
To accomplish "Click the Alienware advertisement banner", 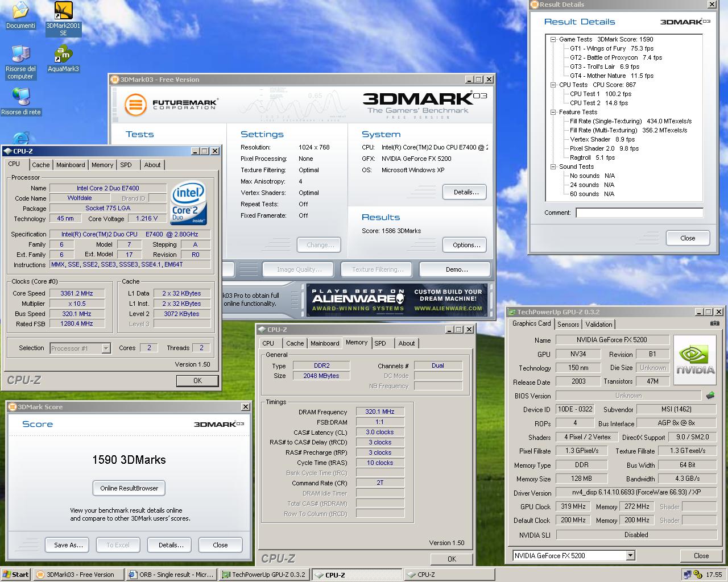I will pos(397,300).
